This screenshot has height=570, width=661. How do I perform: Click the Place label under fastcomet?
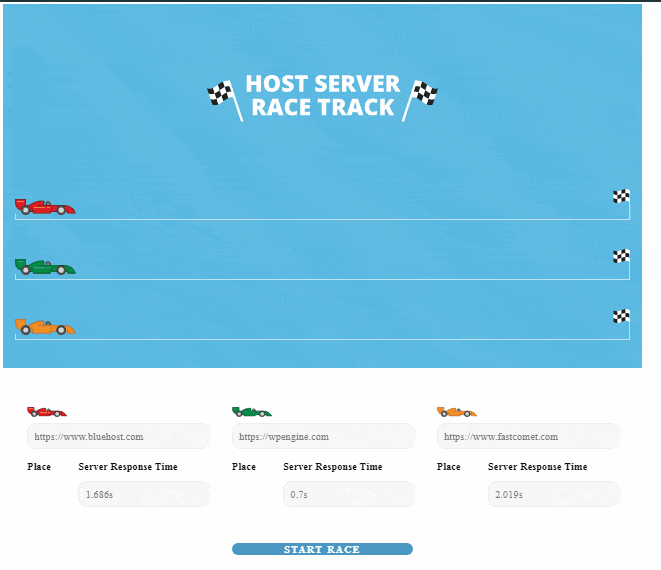tap(449, 467)
